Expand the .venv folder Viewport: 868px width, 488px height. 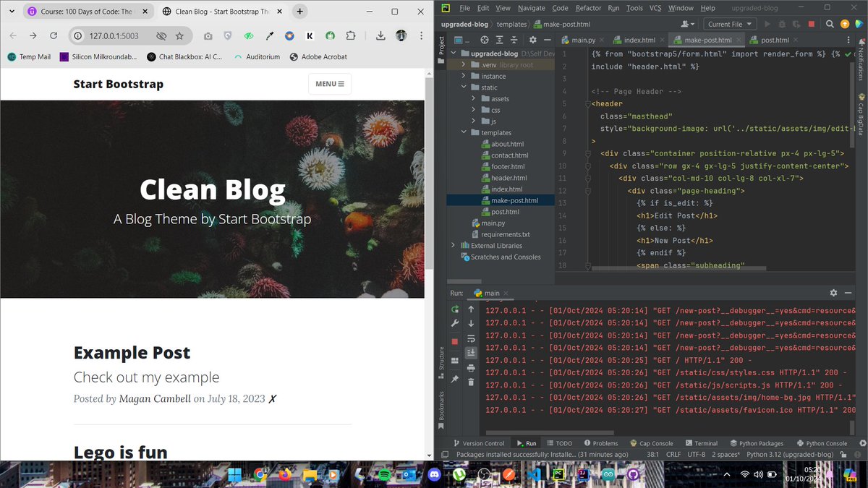463,65
